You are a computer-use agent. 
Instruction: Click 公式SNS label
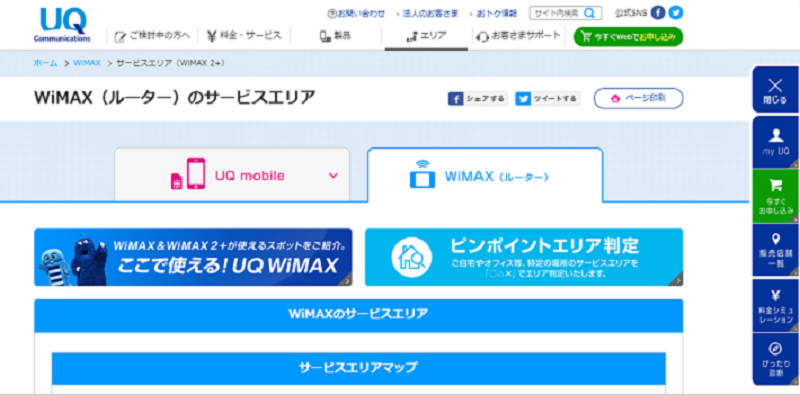click(x=632, y=13)
